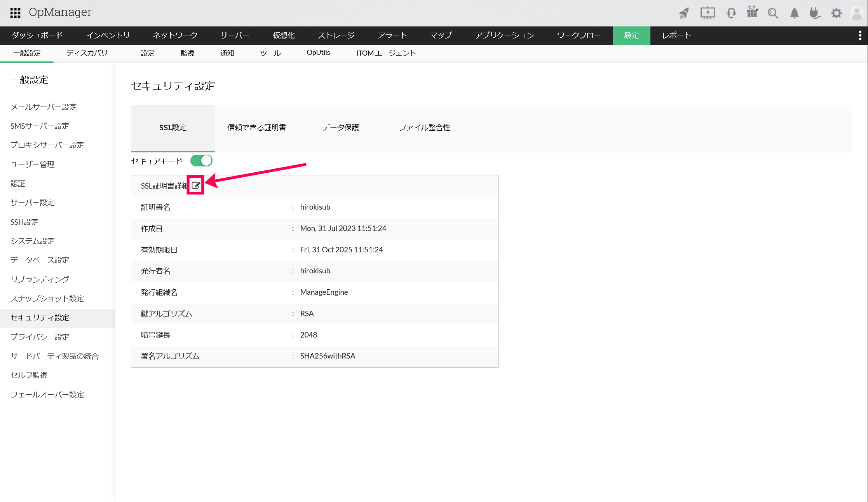Open the bell alarms icon
This screenshot has height=502, width=868.
(794, 13)
